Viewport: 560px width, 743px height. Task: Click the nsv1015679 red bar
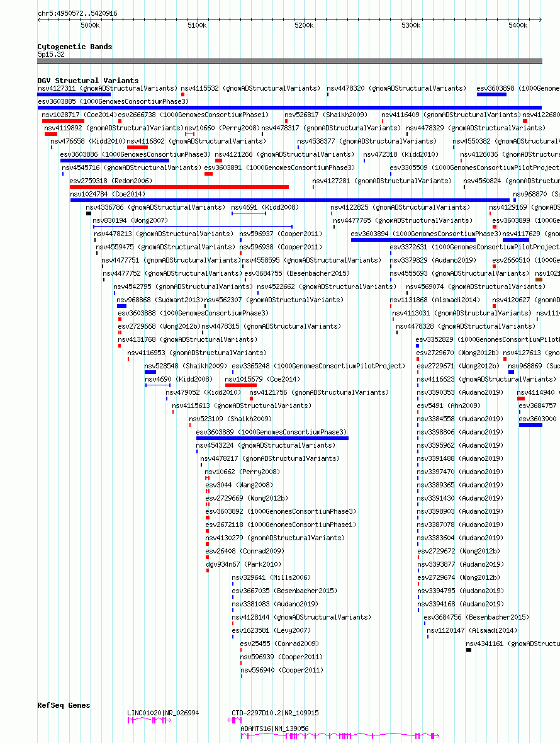click(241, 385)
